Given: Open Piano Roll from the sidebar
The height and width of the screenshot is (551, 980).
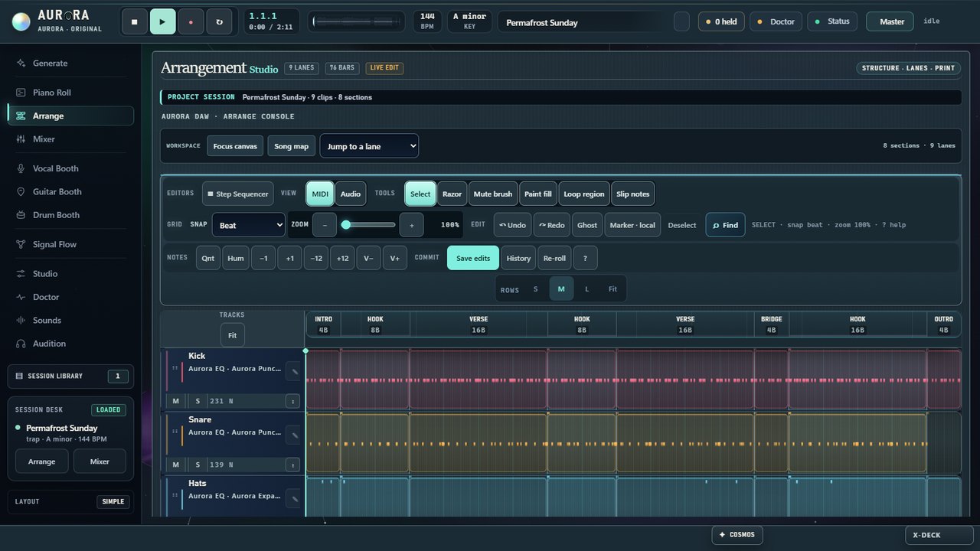Looking at the screenshot, I should [70, 93].
